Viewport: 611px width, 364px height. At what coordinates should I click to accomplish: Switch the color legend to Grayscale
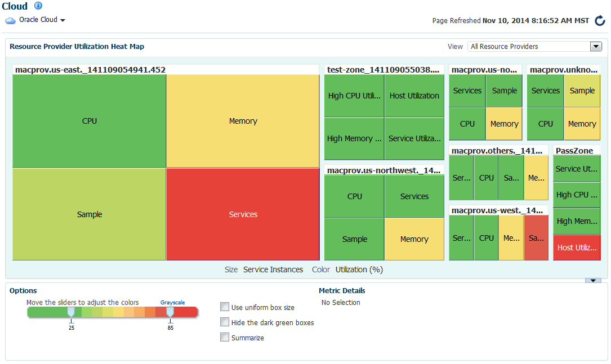pos(172,302)
